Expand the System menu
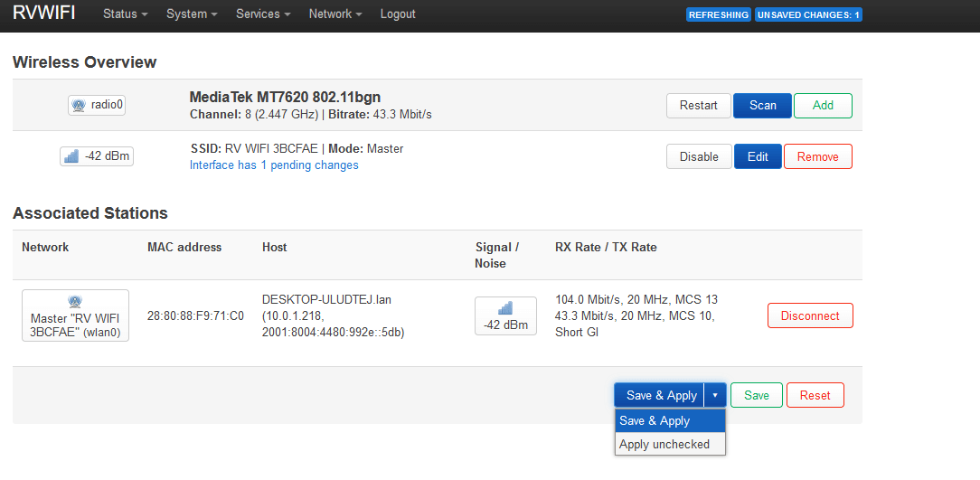 pos(192,14)
